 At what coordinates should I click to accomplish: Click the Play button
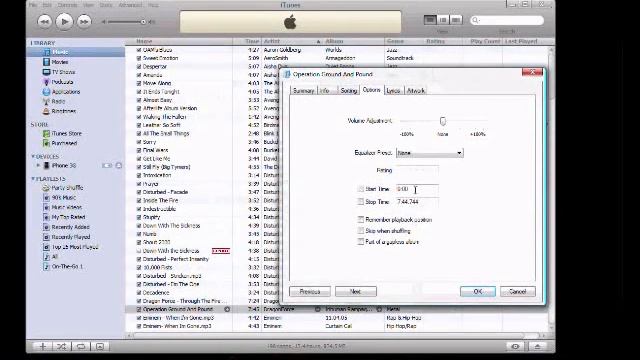64,22
